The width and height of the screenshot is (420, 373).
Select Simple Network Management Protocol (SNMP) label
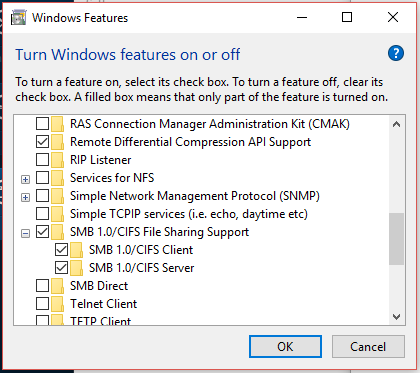click(195, 196)
